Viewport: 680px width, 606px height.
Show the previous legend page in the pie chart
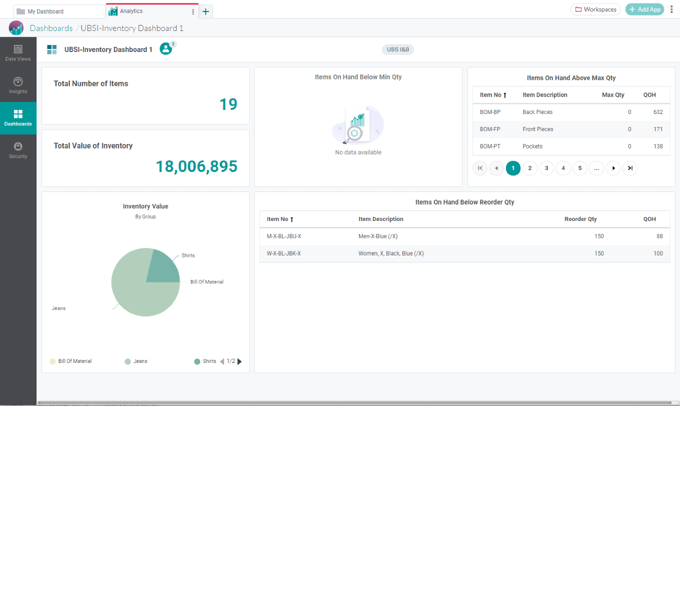coord(222,361)
